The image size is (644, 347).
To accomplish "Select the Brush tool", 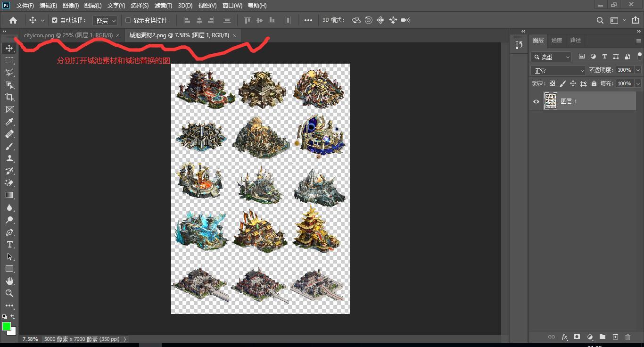I will pyautogui.click(x=9, y=146).
